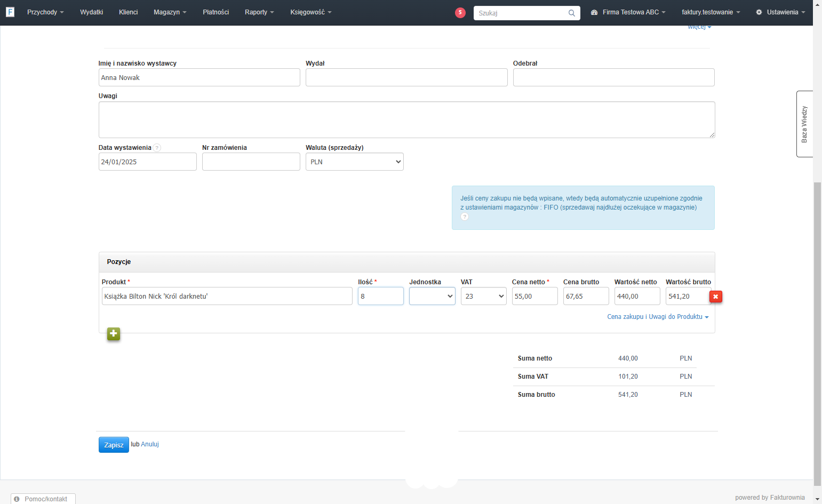Image resolution: width=822 pixels, height=504 pixels.
Task: Open faktury.testowanie account menu
Action: tap(711, 12)
